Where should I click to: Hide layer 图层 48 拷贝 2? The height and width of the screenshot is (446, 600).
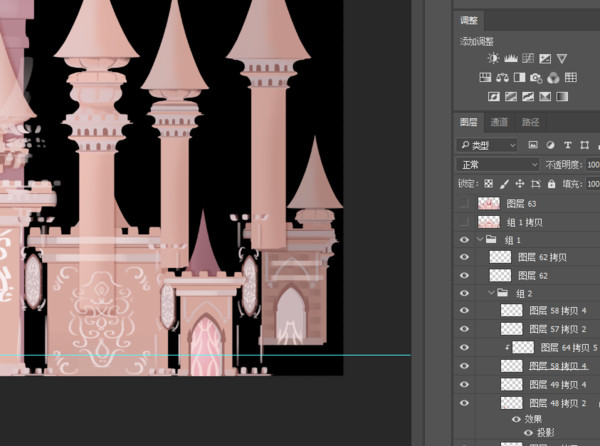click(x=464, y=403)
